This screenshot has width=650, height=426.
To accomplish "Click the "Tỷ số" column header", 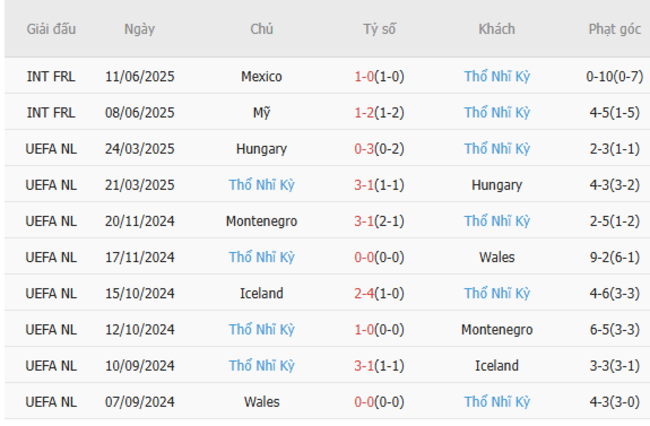I will point(379,29).
